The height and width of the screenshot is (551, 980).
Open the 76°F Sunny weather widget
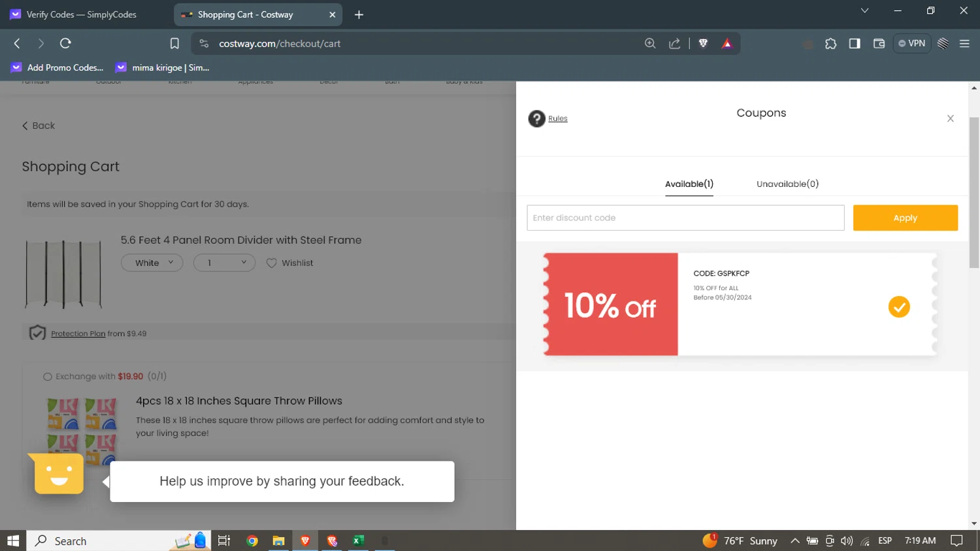point(740,541)
